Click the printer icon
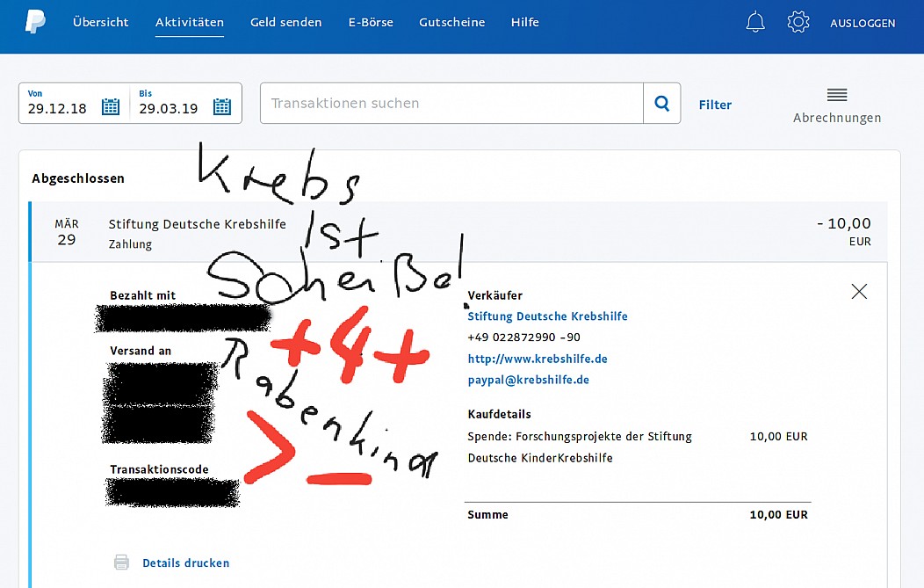The width and height of the screenshot is (924, 588). (x=121, y=562)
